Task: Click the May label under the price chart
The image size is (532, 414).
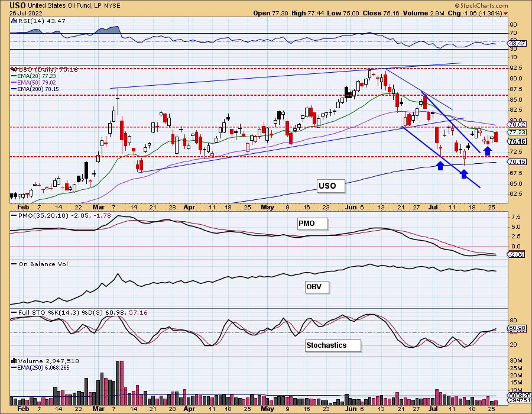Action: point(267,207)
